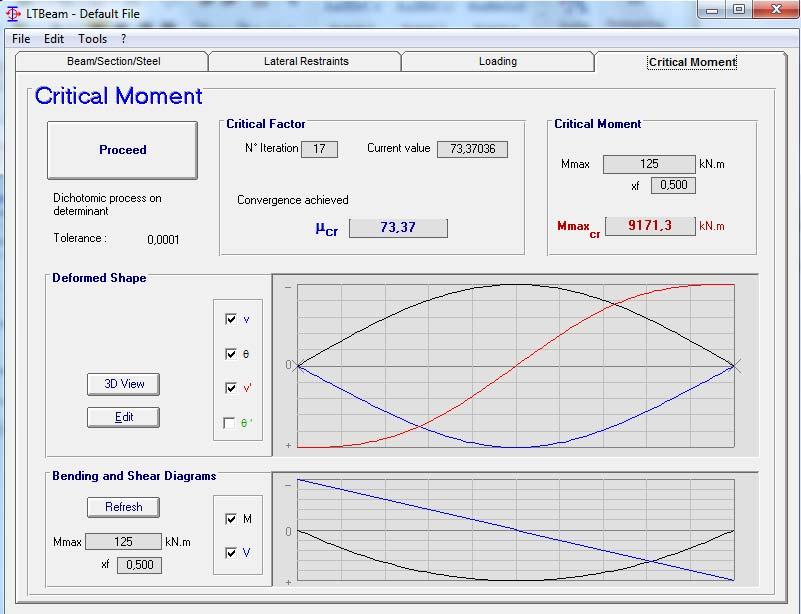Click the bending and shear diagram plot

[516, 530]
